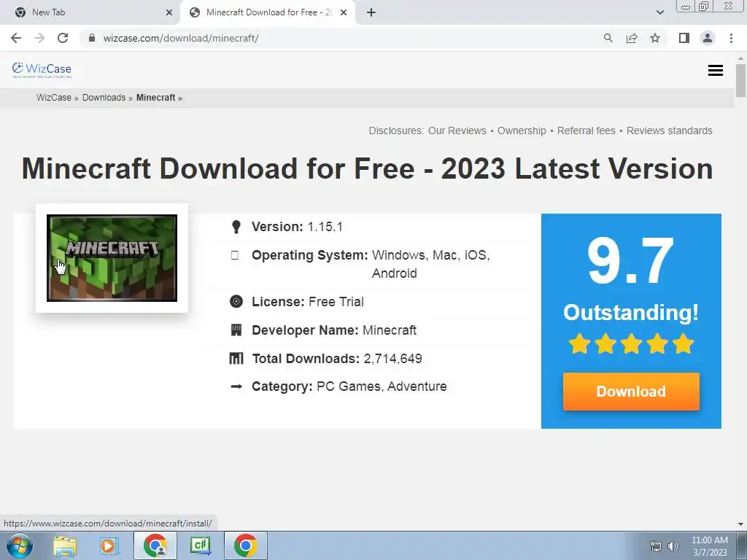Image resolution: width=747 pixels, height=560 pixels.
Task: Open the volume tray icon
Action: coord(673,546)
